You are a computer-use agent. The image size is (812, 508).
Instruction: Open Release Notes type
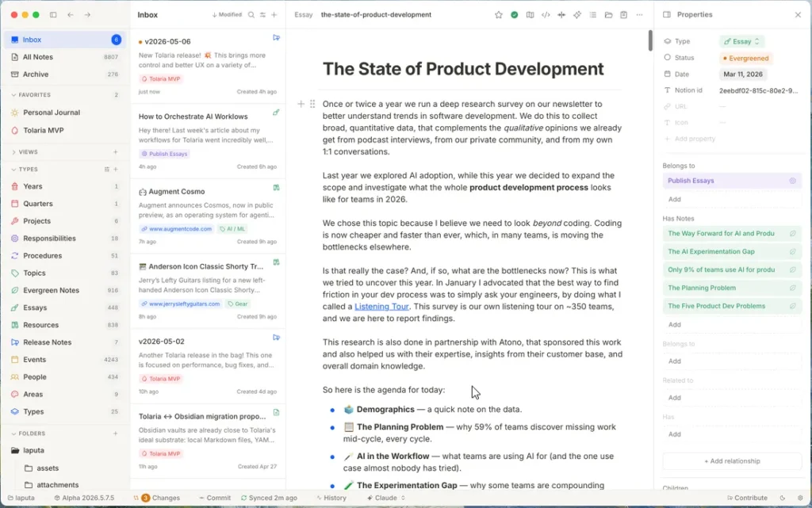(x=65, y=342)
